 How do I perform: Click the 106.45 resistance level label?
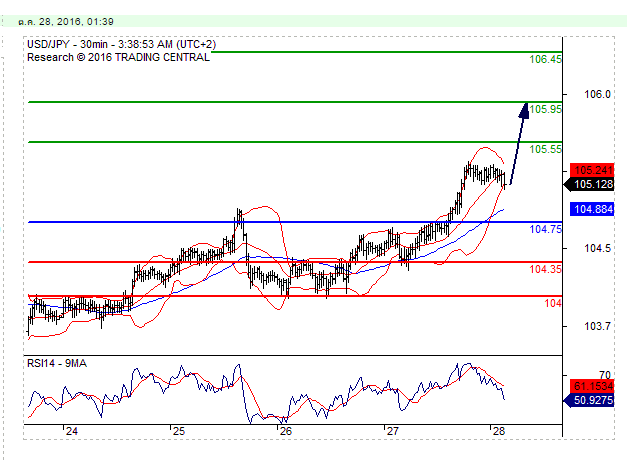[545, 59]
